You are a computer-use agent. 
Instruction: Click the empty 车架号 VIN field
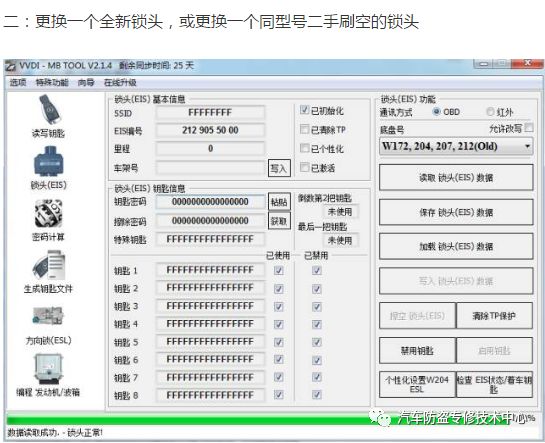coord(210,168)
